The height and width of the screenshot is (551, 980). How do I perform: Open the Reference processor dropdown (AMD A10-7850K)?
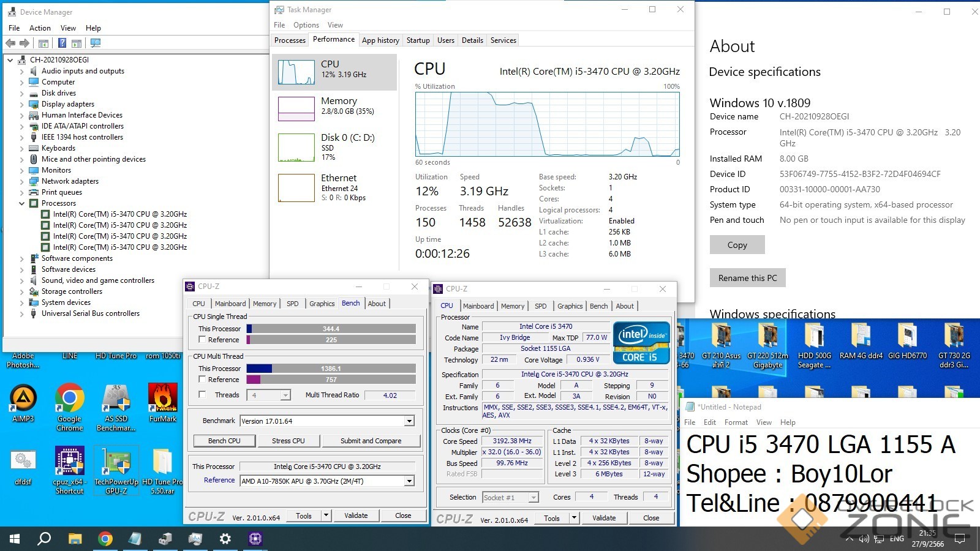coord(409,481)
